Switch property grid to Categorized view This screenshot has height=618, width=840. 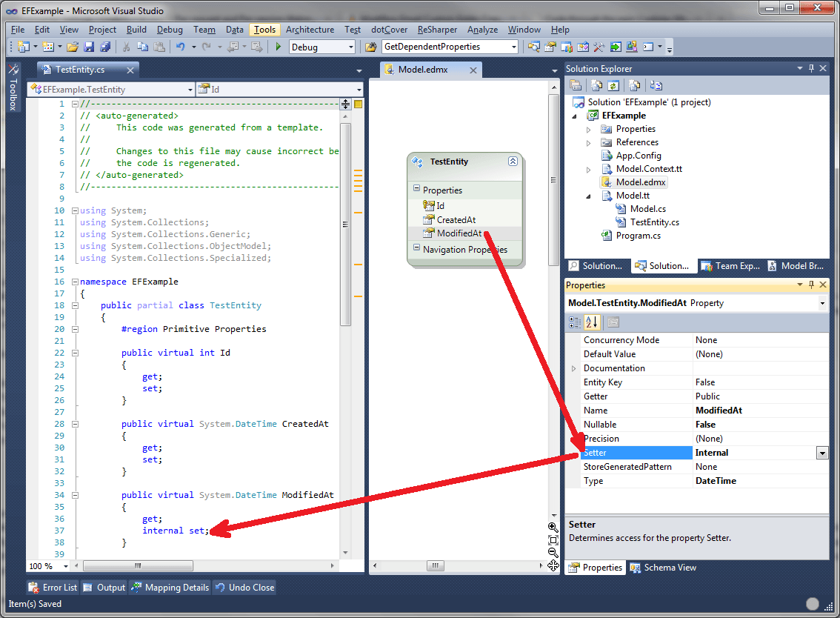575,322
